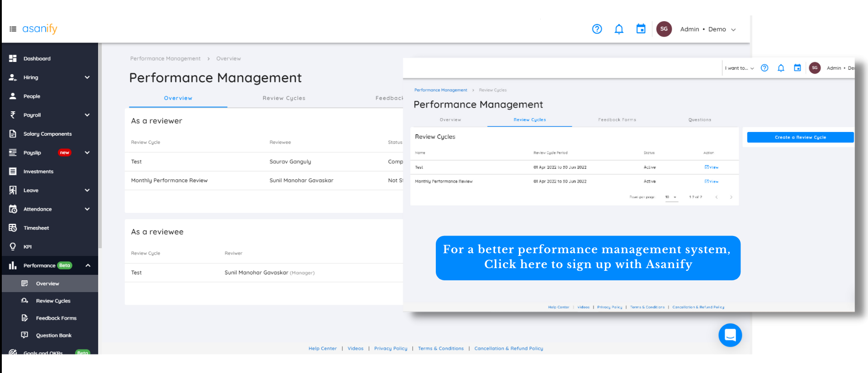This screenshot has height=373, width=868.
Task: Open 'I want to...' dropdown in overlay window
Action: click(x=740, y=68)
